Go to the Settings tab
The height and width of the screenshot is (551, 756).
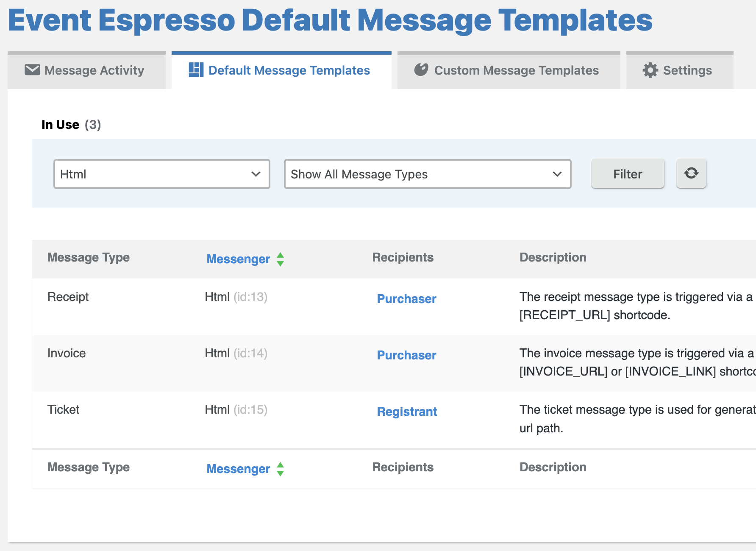click(x=680, y=70)
